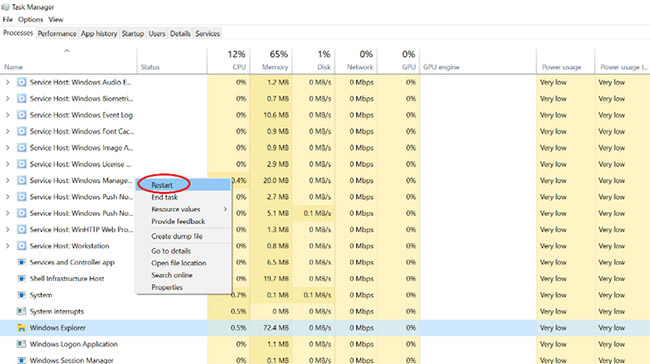Click the Services and Controller app icon
The width and height of the screenshot is (650, 364).
point(21,262)
